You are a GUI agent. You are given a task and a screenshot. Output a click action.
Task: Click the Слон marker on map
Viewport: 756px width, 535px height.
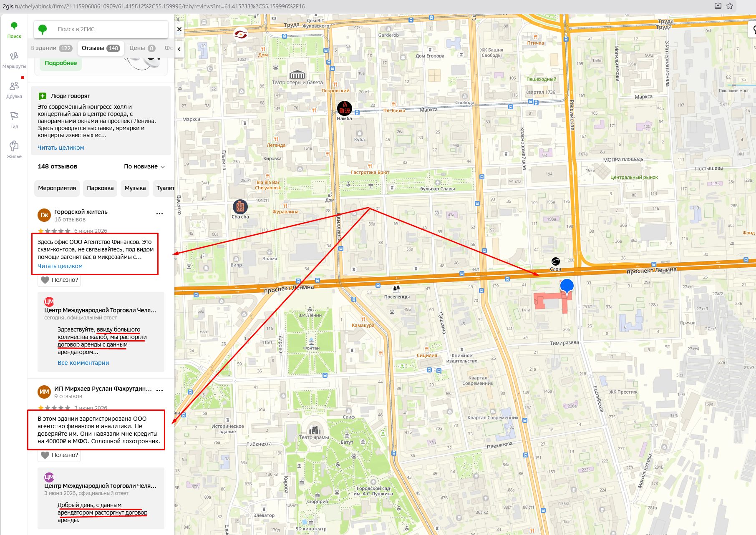[556, 261]
